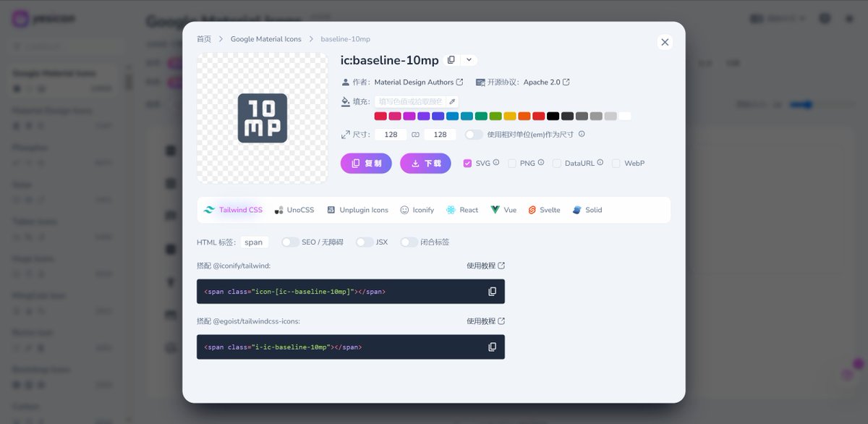Toggle the size aspect-ratio link icon
Image resolution: width=868 pixels, height=424 pixels.
[x=415, y=135]
